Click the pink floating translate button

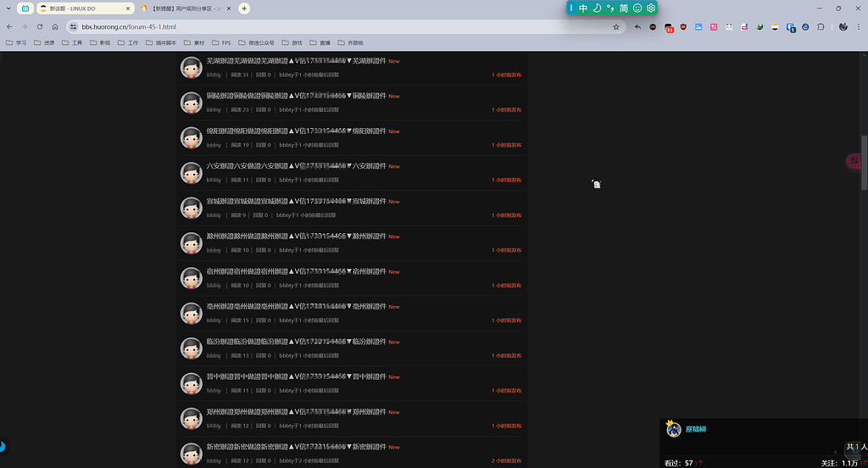[855, 160]
